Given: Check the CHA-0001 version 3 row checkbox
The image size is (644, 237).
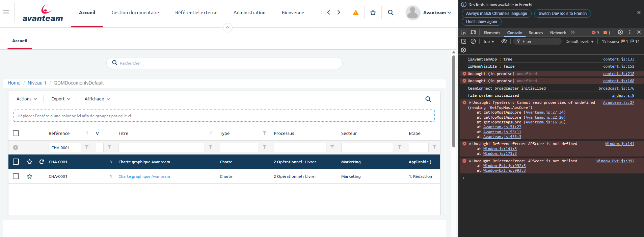Looking at the screenshot, I should point(16,162).
